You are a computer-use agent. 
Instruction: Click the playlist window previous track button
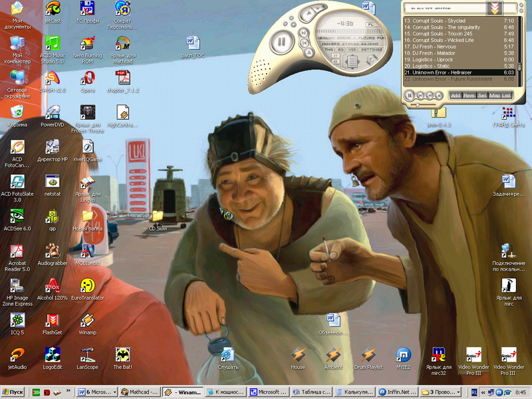click(420, 96)
